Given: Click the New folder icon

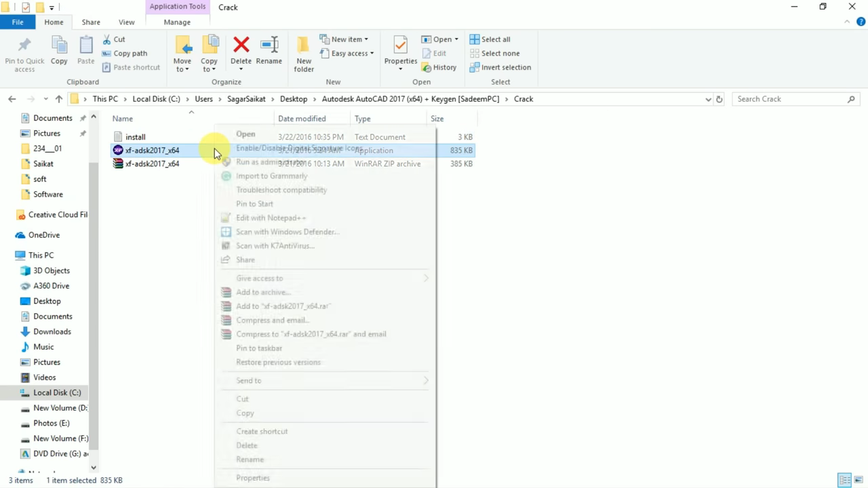Looking at the screenshot, I should click(304, 45).
